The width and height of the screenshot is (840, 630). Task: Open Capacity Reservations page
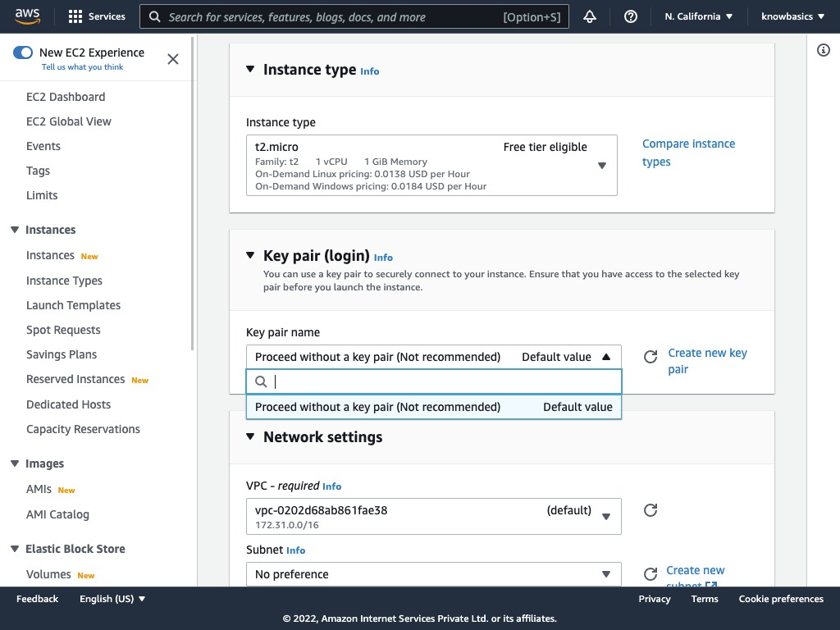click(83, 429)
